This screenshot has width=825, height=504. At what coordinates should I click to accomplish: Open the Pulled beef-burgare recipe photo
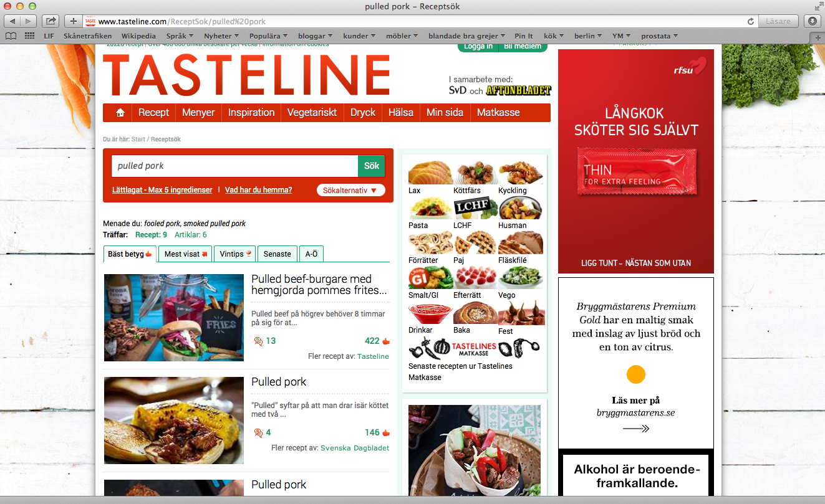(x=173, y=318)
